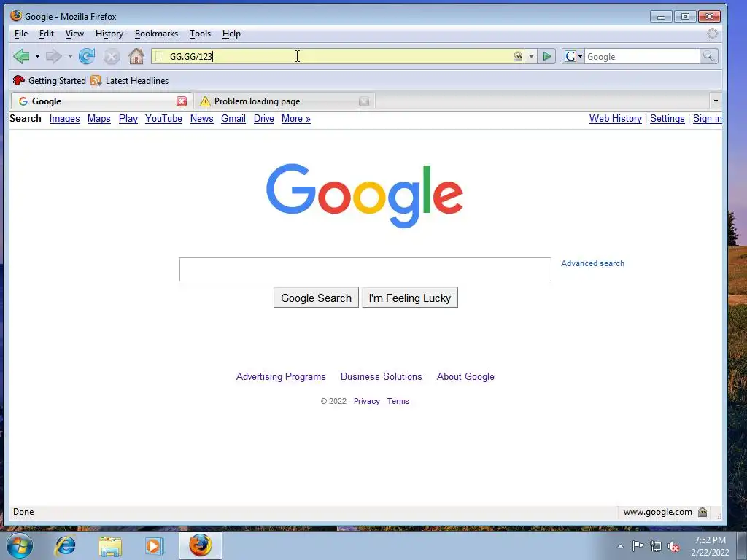Open Advertising Programs link
The height and width of the screenshot is (560, 747).
[x=281, y=377]
